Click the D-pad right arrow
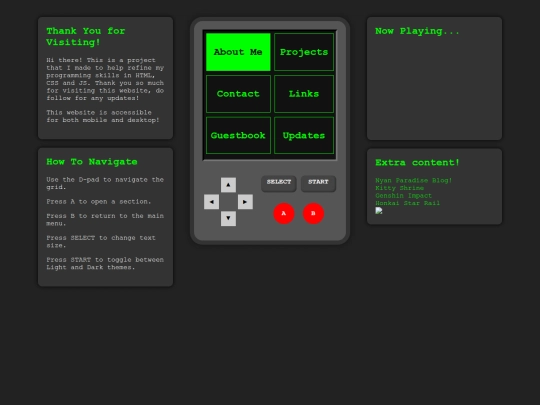540x405 pixels. pyautogui.click(x=245, y=202)
